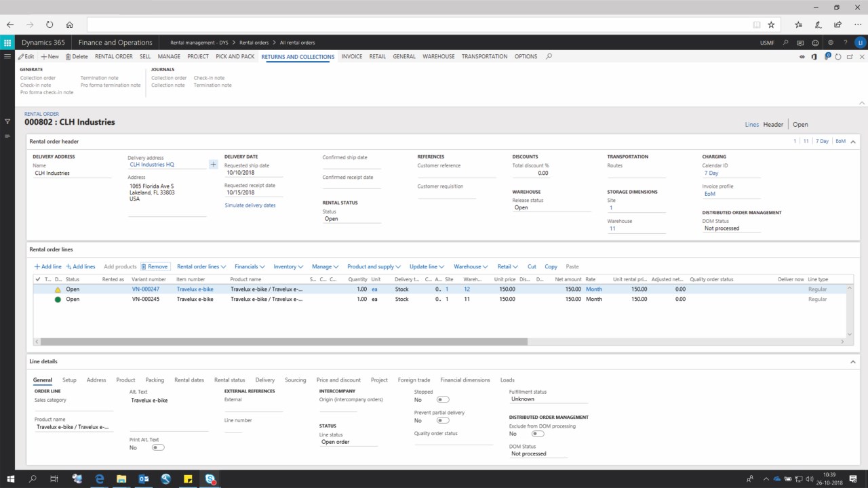Toggle the Print Alt. Text switch
This screenshot has height=488, width=868.
pyautogui.click(x=158, y=447)
